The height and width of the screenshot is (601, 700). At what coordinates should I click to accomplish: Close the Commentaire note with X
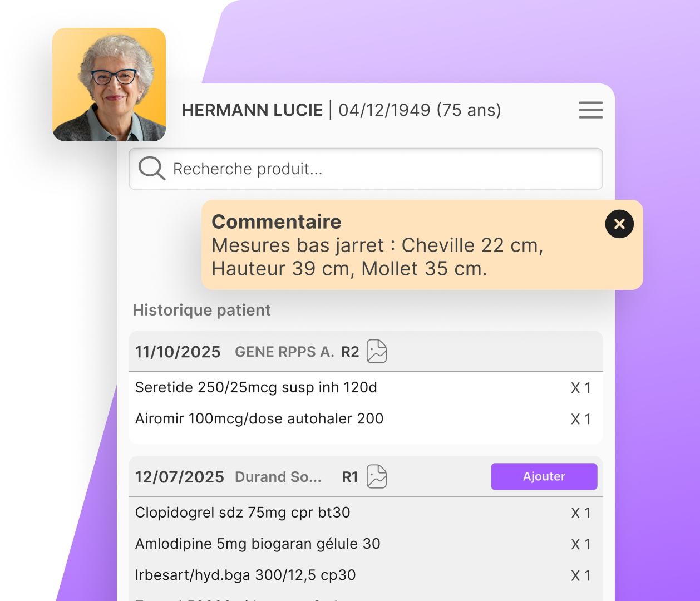point(619,224)
